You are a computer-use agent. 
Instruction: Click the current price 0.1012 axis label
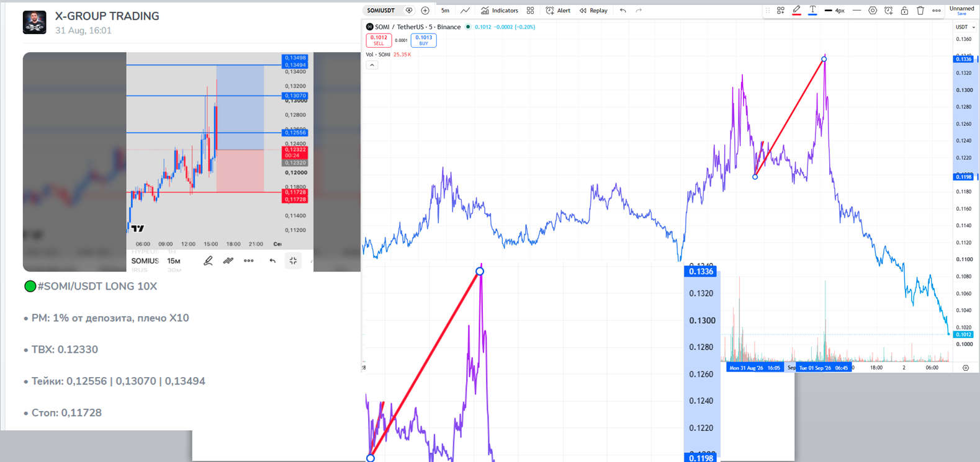pos(963,334)
